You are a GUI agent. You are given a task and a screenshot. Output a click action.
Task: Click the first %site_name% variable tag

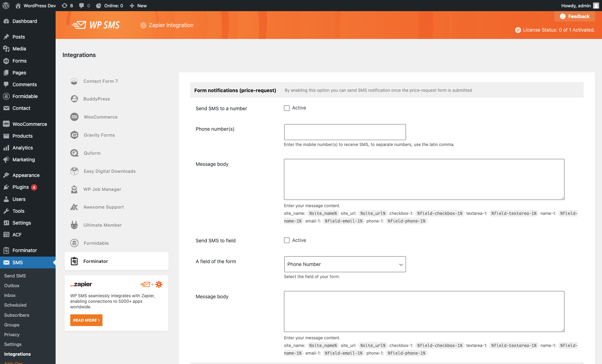click(323, 213)
